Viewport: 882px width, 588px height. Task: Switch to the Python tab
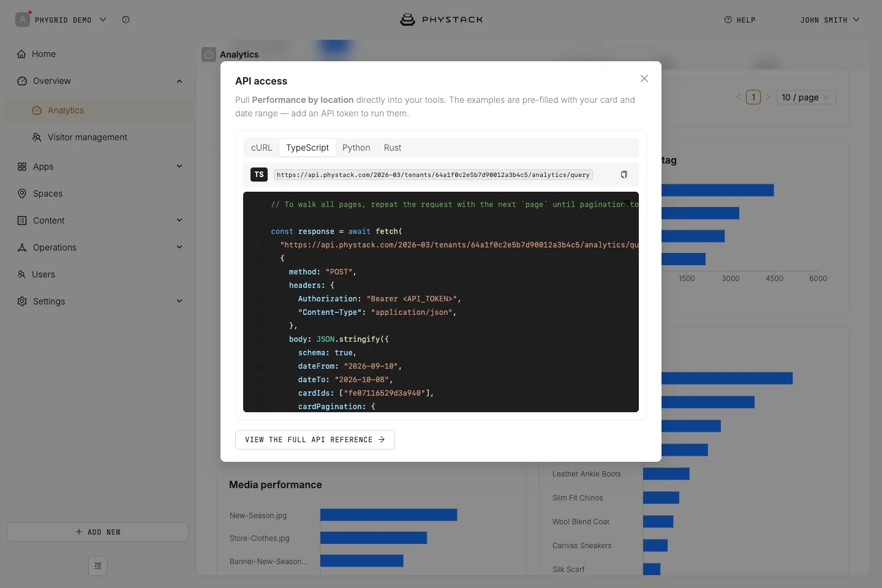point(356,148)
